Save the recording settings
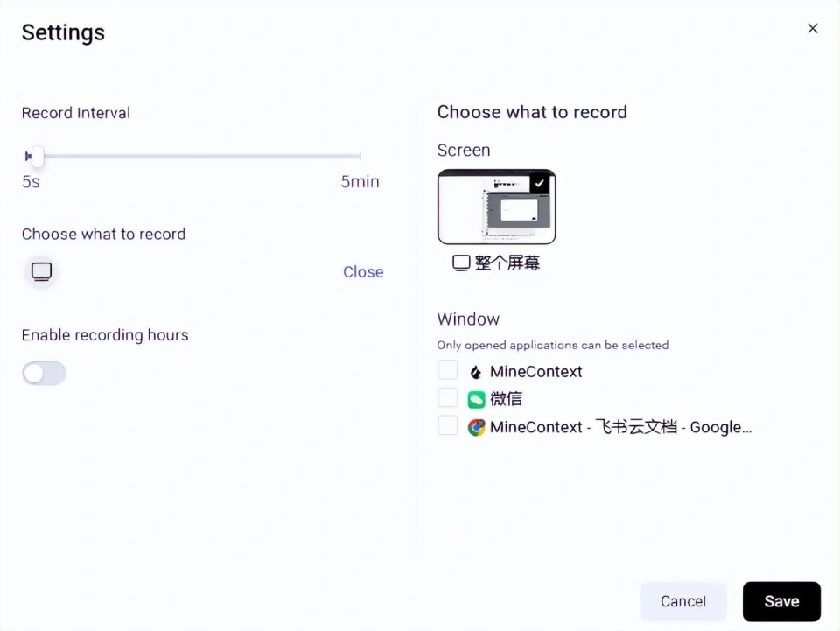 click(x=781, y=601)
